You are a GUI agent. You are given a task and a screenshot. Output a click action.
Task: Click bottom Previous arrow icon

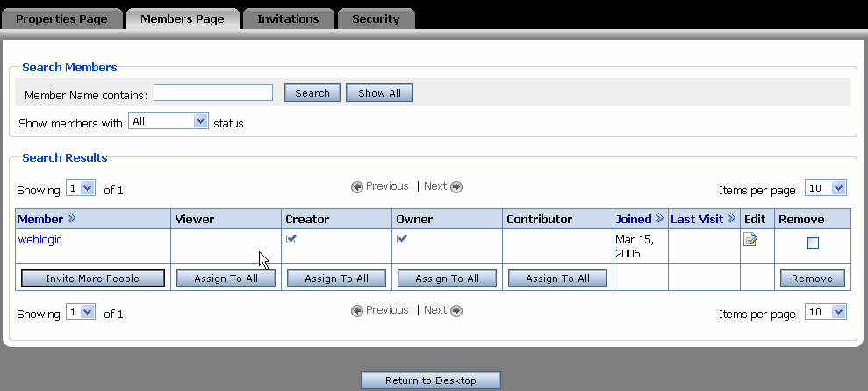coord(357,311)
